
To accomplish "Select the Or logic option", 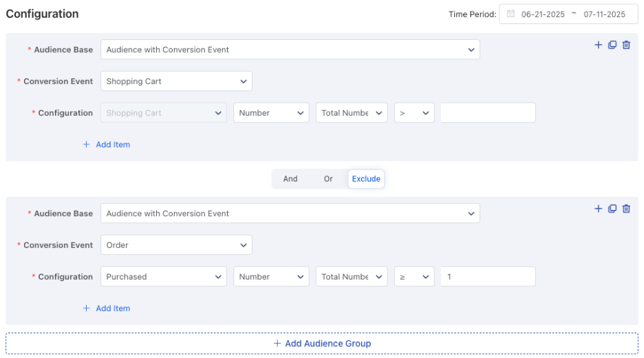I will (328, 179).
